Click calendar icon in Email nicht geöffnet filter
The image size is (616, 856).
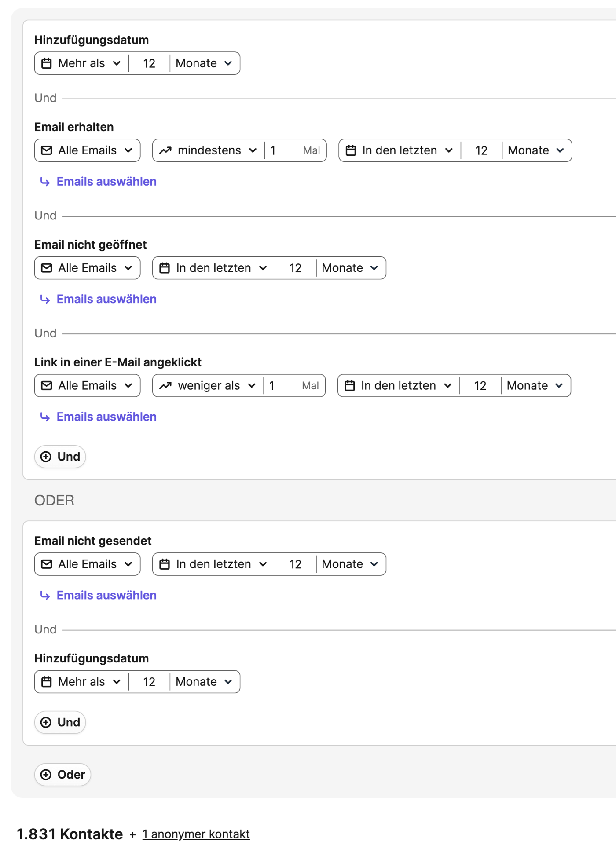164,268
